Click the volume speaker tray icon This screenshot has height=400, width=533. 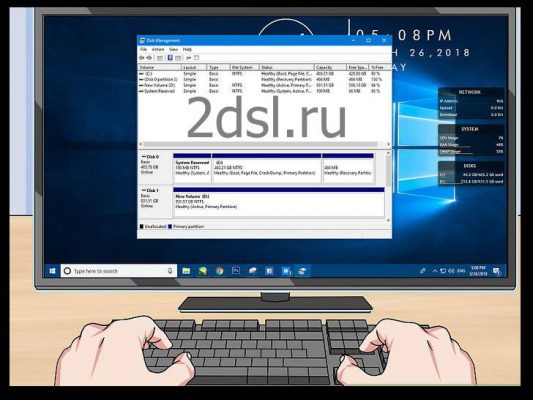point(451,271)
